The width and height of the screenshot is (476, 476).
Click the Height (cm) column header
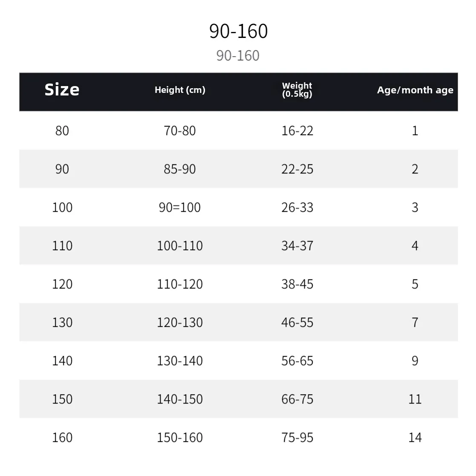click(180, 90)
